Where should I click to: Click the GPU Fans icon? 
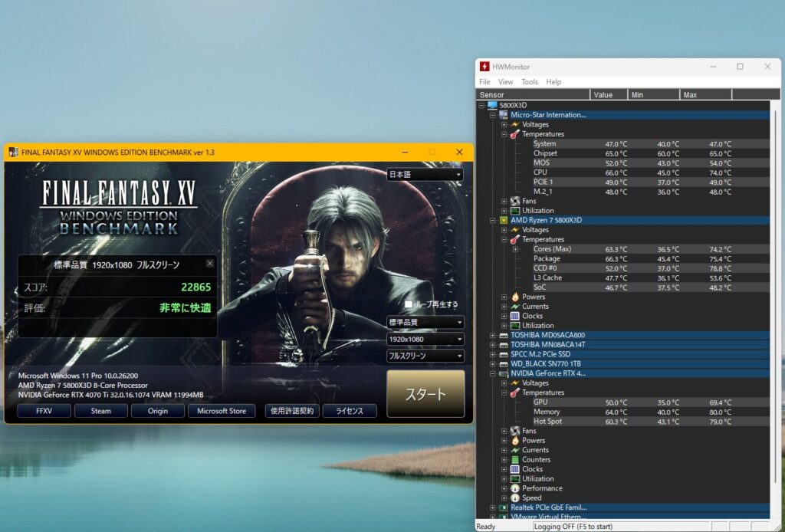coord(514,431)
